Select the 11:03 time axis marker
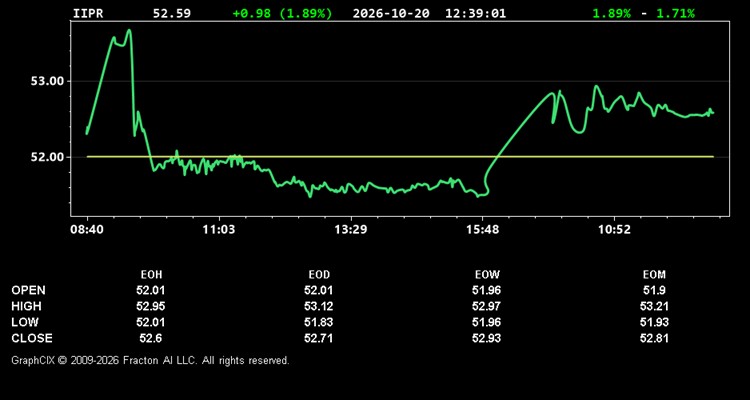Screen dimensions: 750x400 [219, 230]
